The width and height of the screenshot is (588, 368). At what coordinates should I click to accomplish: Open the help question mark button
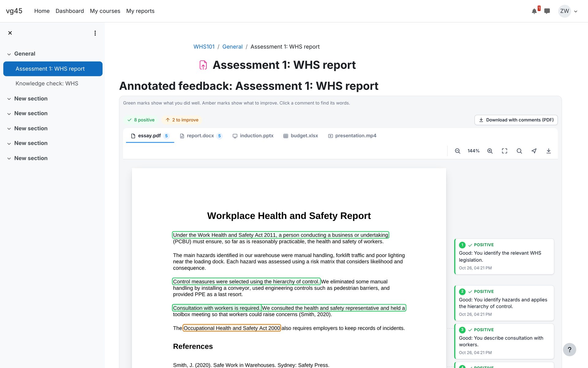570,350
